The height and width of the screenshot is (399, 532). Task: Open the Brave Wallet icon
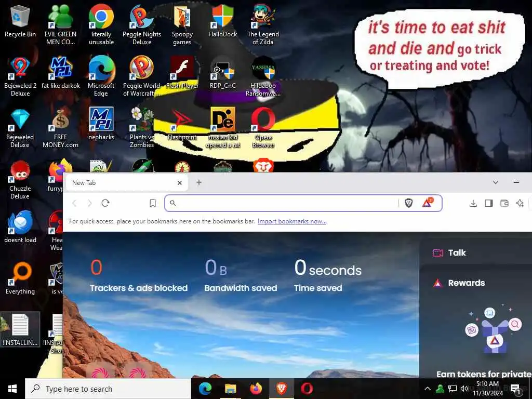click(x=504, y=203)
